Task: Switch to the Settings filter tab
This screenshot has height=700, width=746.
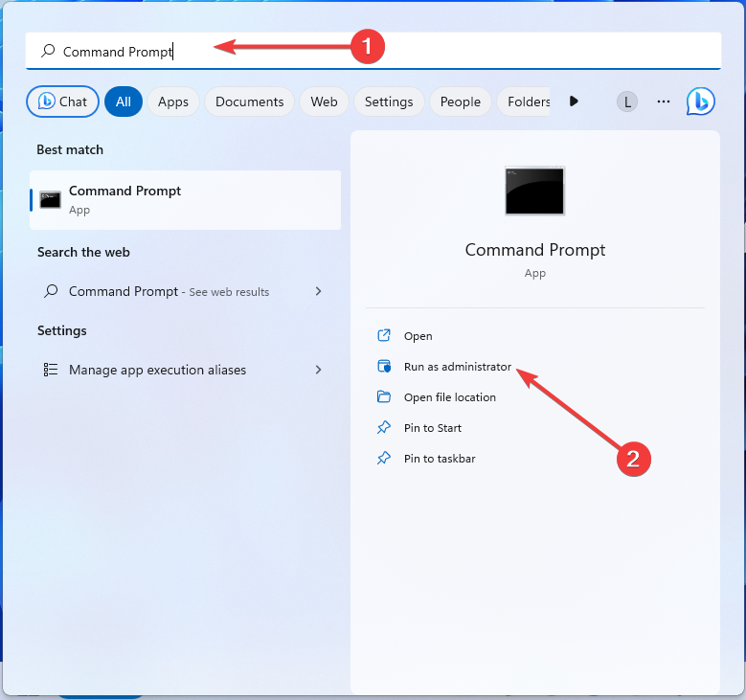Action: [x=389, y=102]
